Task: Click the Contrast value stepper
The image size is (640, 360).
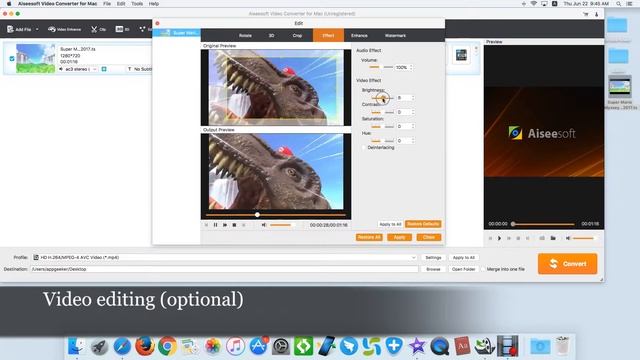Action: coord(413,112)
